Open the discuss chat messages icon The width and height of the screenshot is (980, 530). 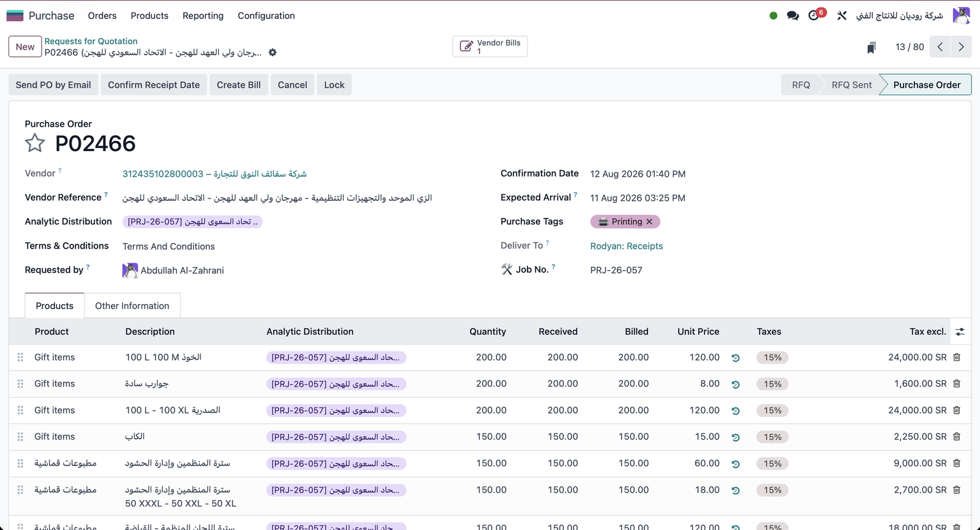coord(793,15)
